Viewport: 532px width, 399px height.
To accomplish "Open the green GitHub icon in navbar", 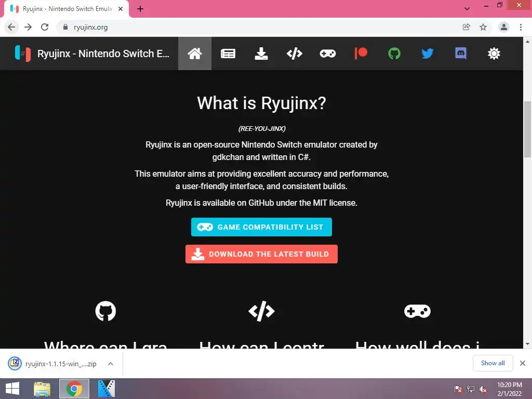I will (x=394, y=54).
